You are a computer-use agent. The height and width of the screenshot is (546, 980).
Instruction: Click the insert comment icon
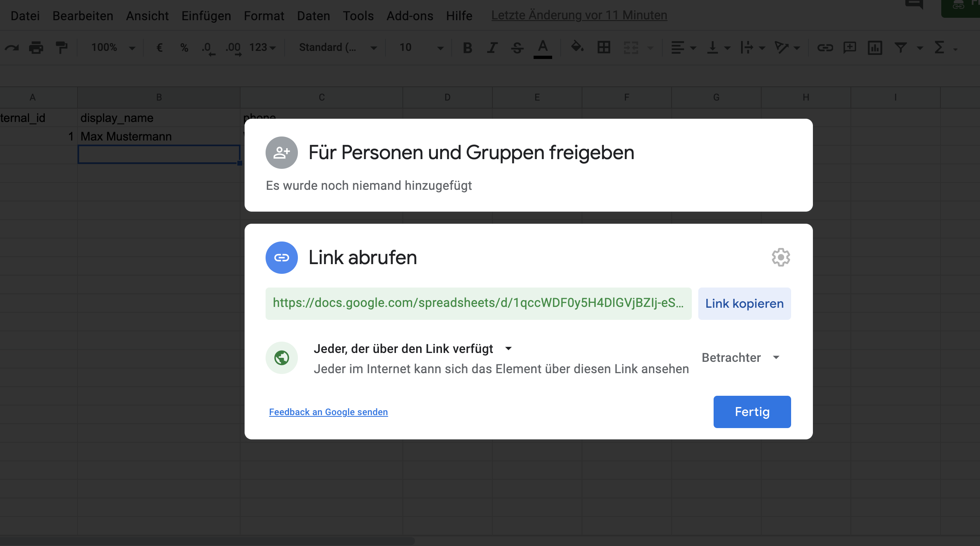coord(850,48)
